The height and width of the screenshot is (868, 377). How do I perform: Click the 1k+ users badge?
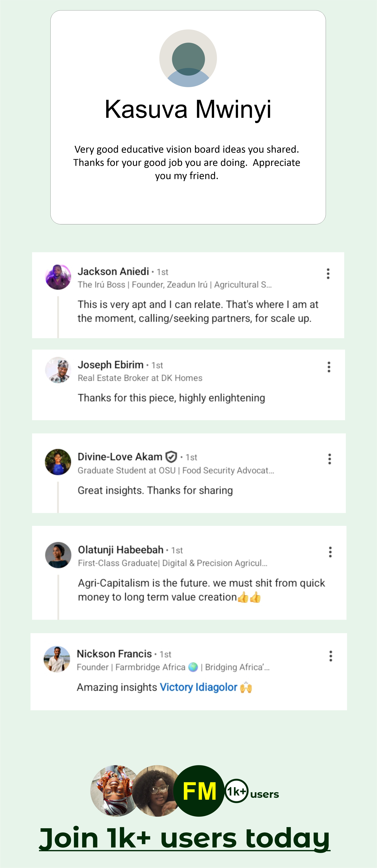(x=236, y=791)
